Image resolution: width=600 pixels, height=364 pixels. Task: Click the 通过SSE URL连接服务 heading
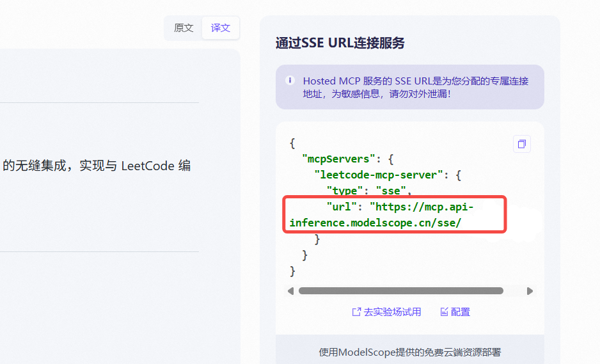pyautogui.click(x=340, y=43)
